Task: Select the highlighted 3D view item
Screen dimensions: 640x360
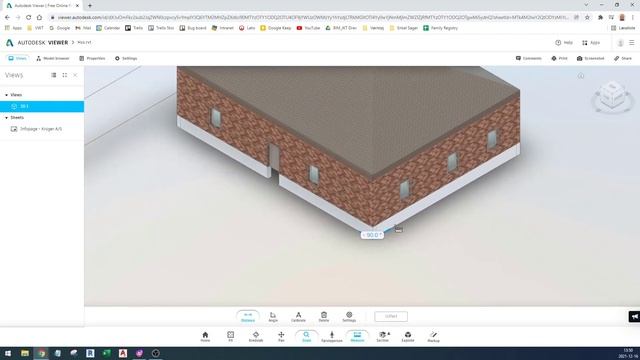Action: click(42, 106)
